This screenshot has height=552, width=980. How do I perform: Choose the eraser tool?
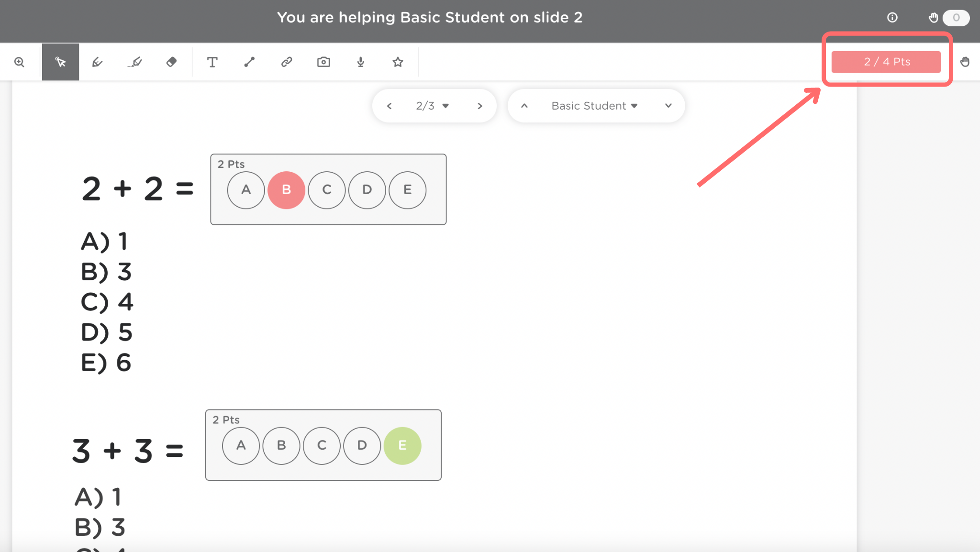(171, 62)
